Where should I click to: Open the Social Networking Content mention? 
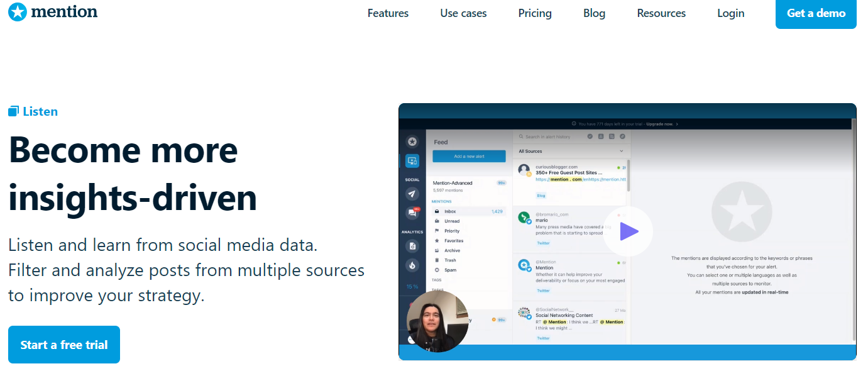571,323
